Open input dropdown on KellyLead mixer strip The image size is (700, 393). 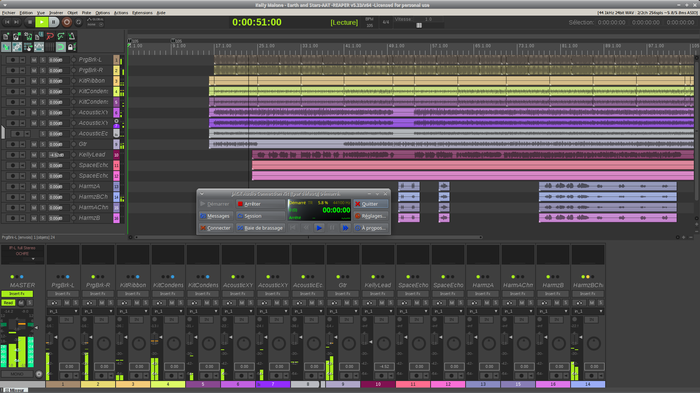click(x=378, y=311)
